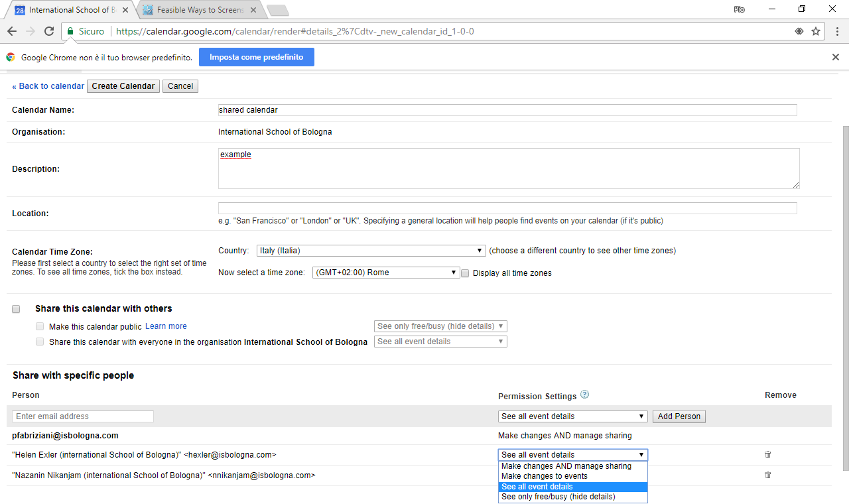Collapse Helen Exler permission dropdown
The image size is (849, 504).
point(573,455)
